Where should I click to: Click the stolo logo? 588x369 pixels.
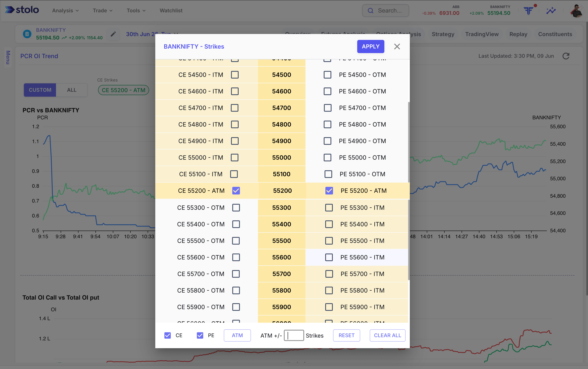pyautogui.click(x=22, y=10)
